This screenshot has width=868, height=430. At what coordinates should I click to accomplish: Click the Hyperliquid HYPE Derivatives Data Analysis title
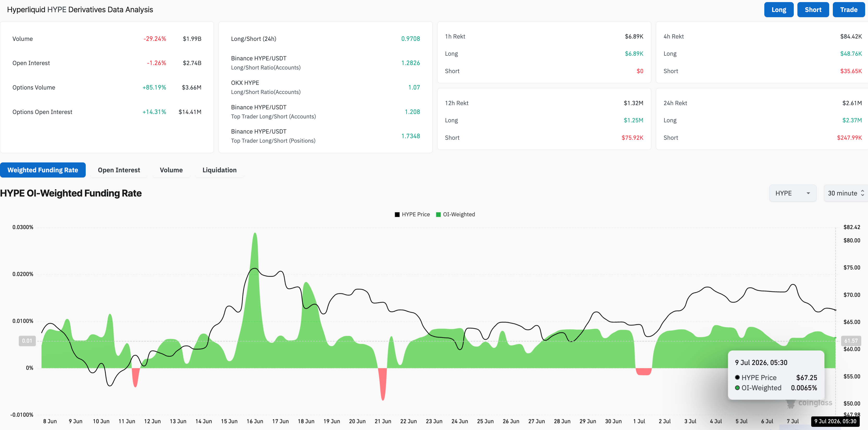coord(80,10)
